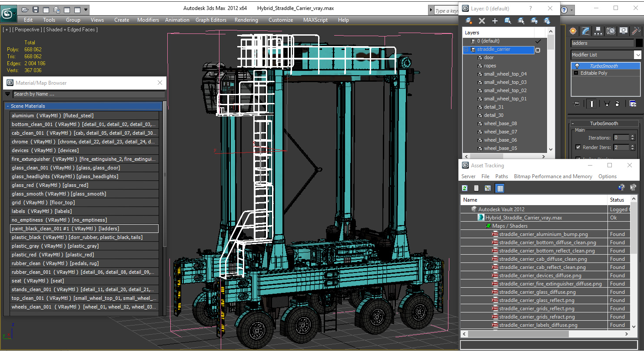The height and width of the screenshot is (352, 644).
Task: Click the Open File folder icon
Action: click(25, 10)
